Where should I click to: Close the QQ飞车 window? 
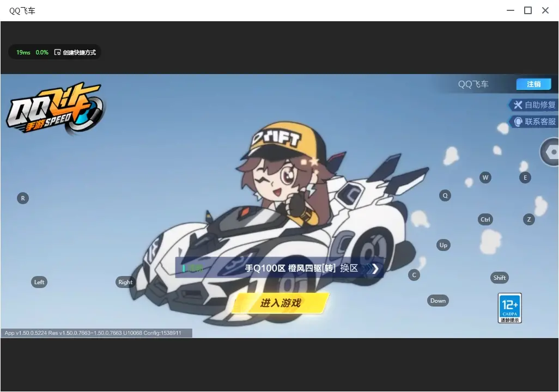[x=545, y=10]
